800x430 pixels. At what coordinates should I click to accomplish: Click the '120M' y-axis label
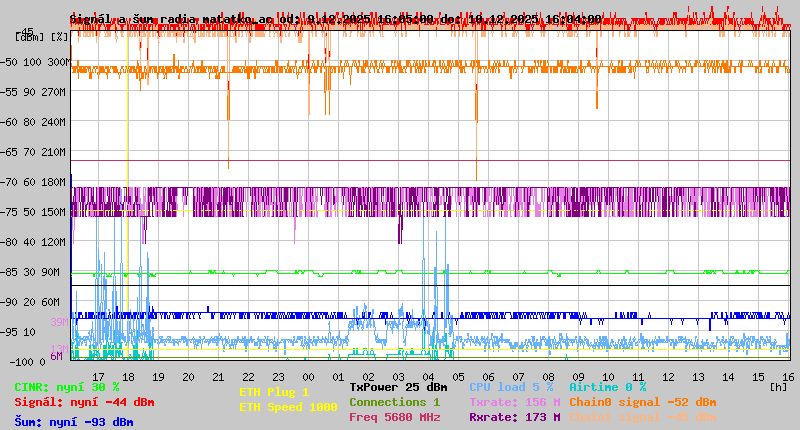(x=54, y=242)
